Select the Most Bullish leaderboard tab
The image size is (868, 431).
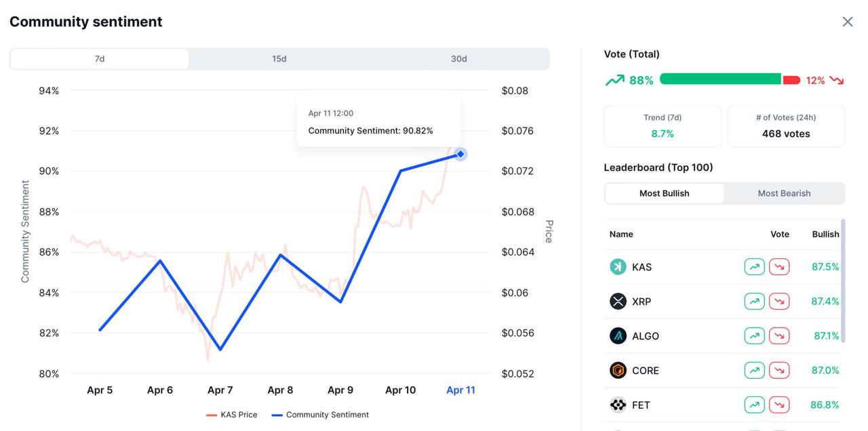pos(664,194)
